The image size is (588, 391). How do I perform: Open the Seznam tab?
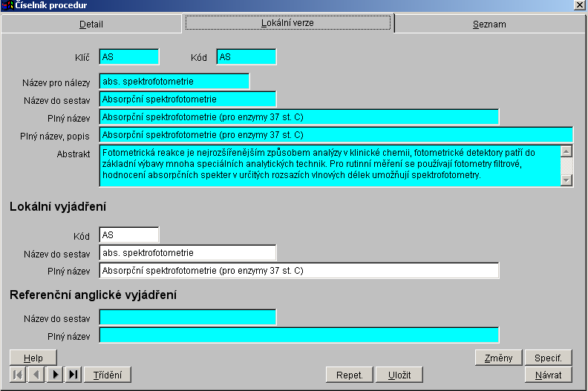(x=489, y=24)
